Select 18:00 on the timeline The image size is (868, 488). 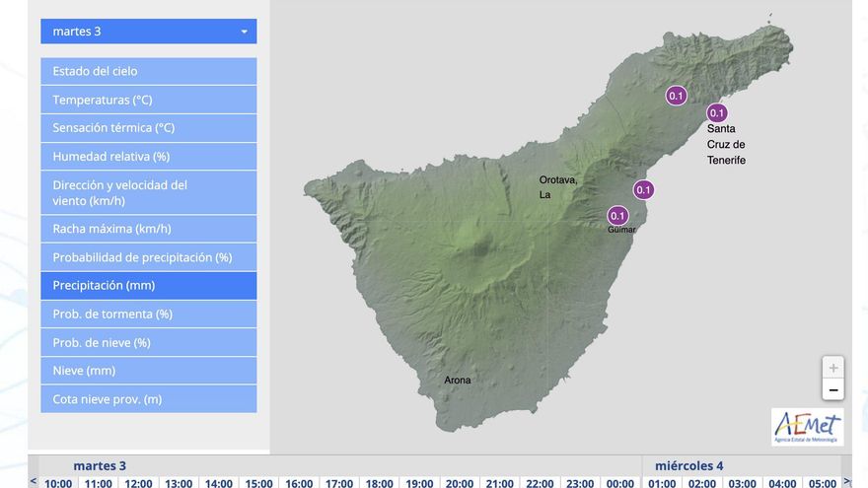click(x=379, y=483)
